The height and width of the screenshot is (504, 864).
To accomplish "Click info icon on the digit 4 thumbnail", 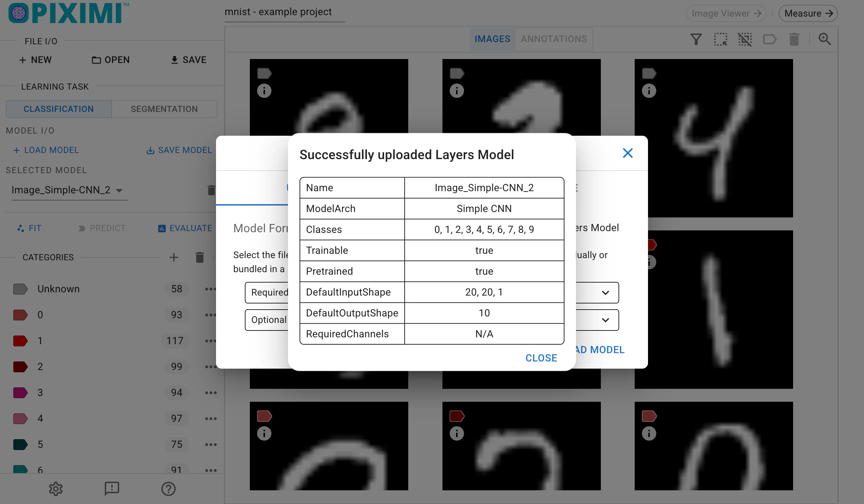I will (x=649, y=91).
